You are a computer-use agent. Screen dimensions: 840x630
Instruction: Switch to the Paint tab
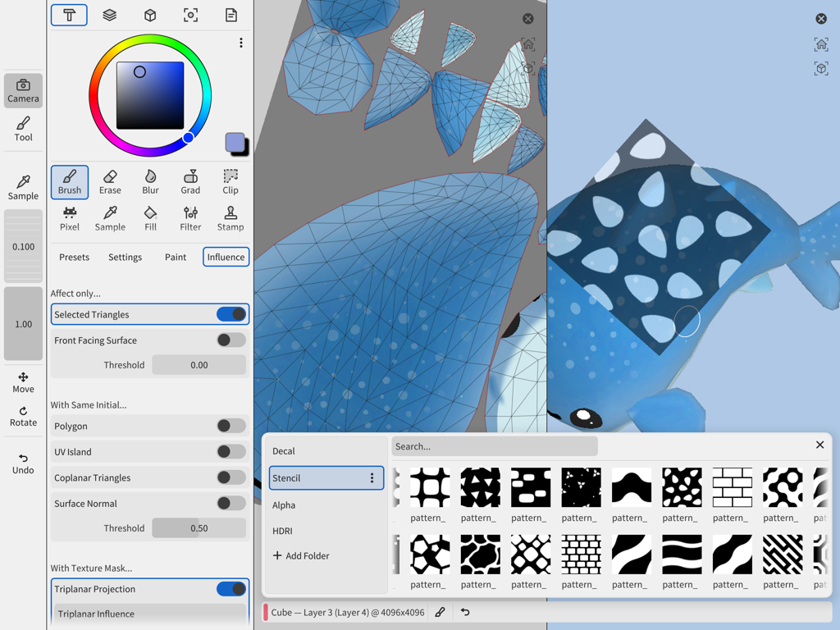(175, 257)
